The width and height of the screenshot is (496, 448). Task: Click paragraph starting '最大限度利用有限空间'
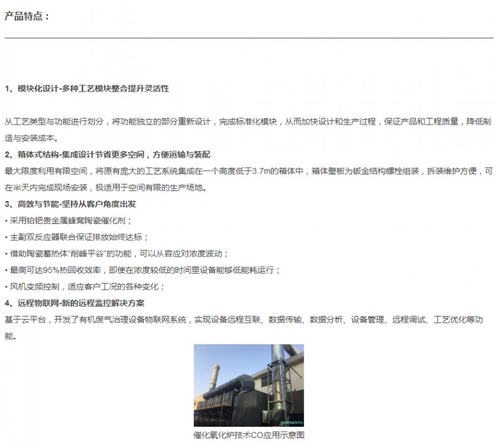[249, 179]
